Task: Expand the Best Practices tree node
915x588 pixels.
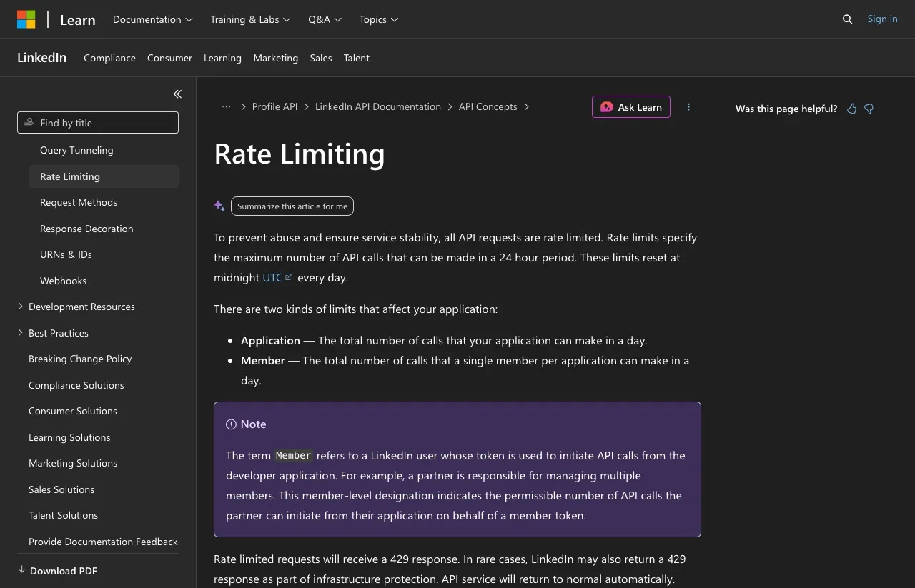Action: 21,333
